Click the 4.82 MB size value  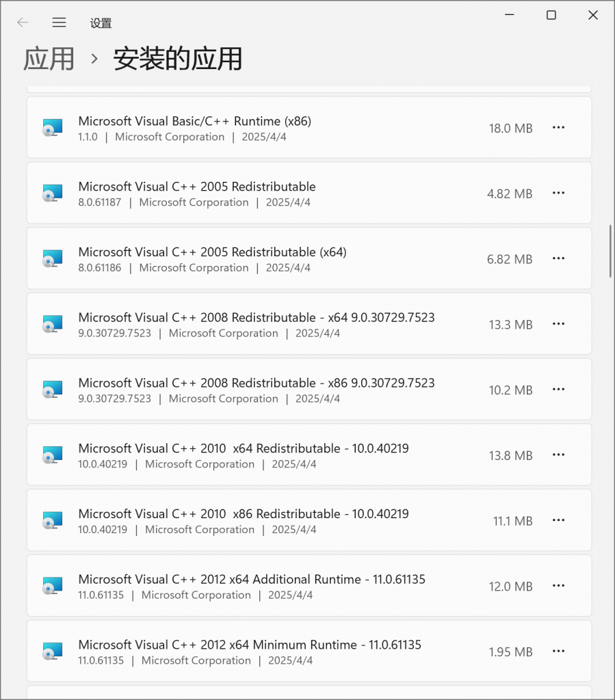point(510,193)
